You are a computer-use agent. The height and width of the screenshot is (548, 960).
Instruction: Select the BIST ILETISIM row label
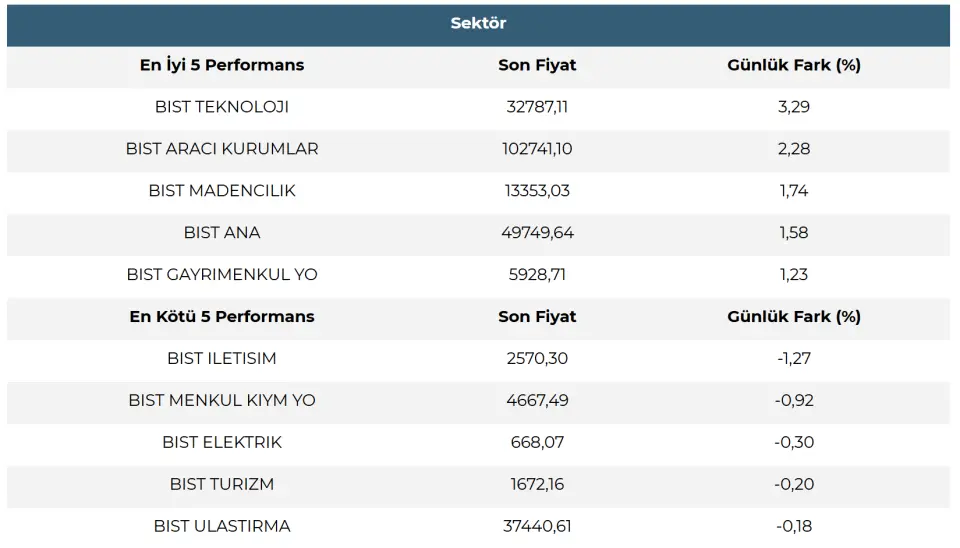(x=222, y=359)
